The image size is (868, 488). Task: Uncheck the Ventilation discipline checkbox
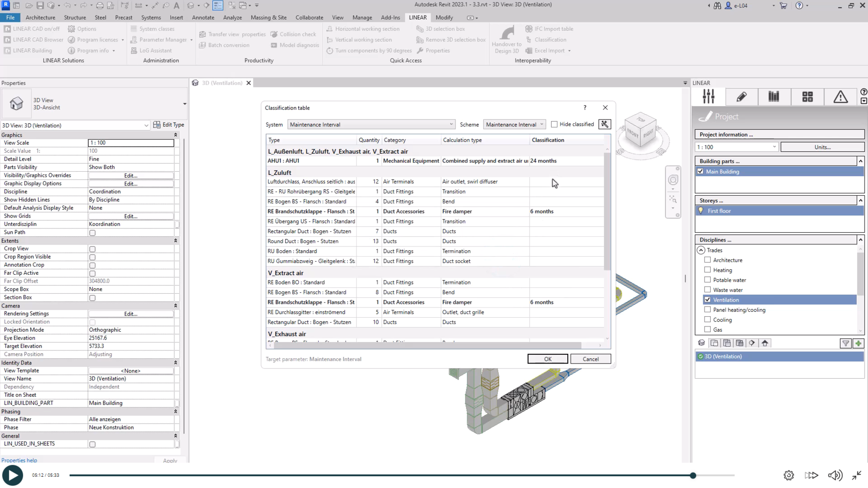point(707,300)
